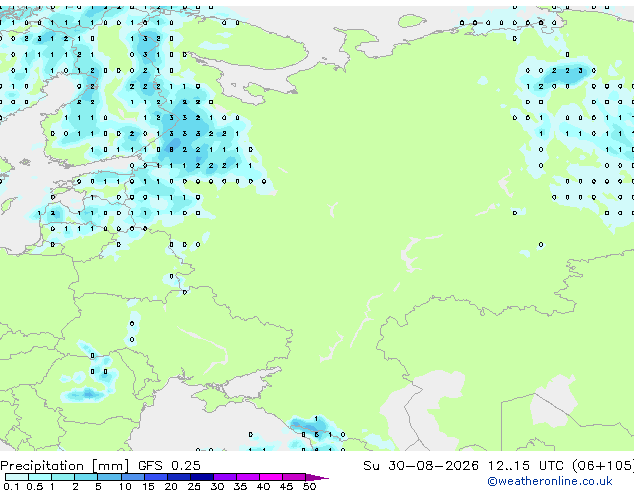This screenshot has height=490, width=634.
Task: Click the GFS 0.25 model label
Action: pyautogui.click(x=169, y=466)
